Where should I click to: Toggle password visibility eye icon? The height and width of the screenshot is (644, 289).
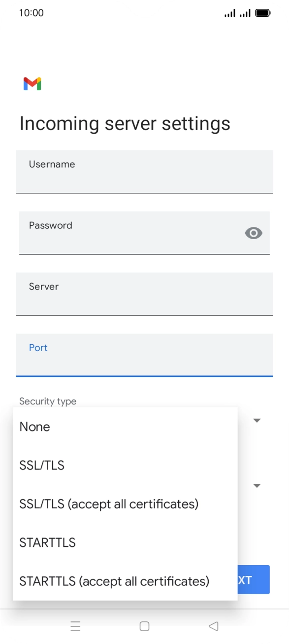[x=254, y=233]
